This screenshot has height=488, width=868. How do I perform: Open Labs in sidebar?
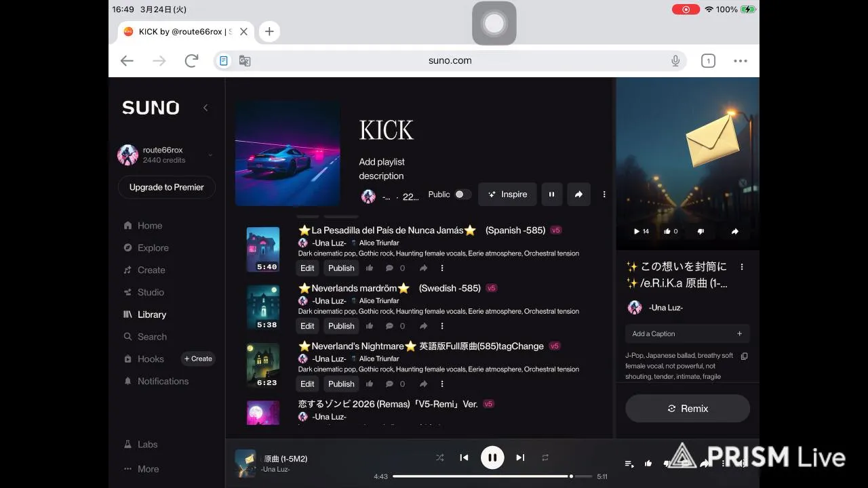point(141,445)
